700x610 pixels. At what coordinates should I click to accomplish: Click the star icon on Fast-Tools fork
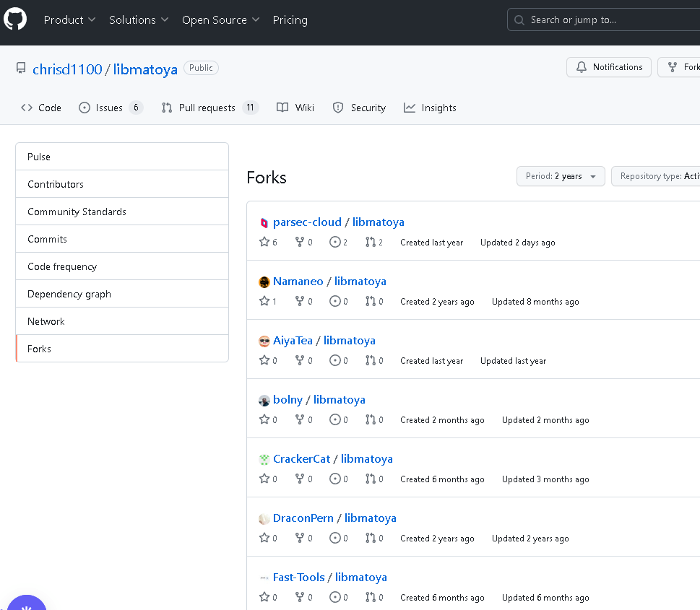264,597
